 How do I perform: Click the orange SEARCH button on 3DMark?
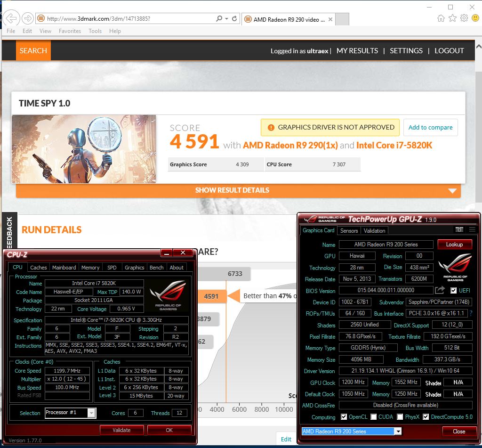coord(33,50)
